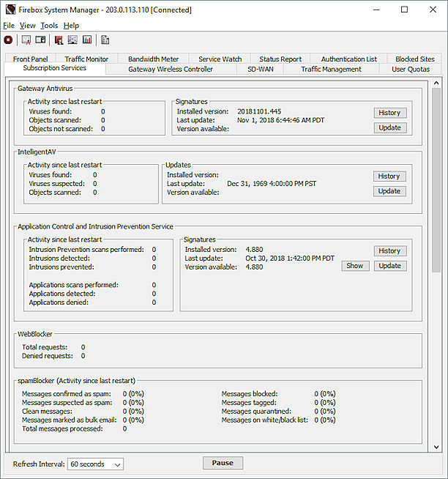Switch to the Bandwidth Meter tab
Image resolution: width=448 pixels, height=479 pixels.
tap(153, 59)
